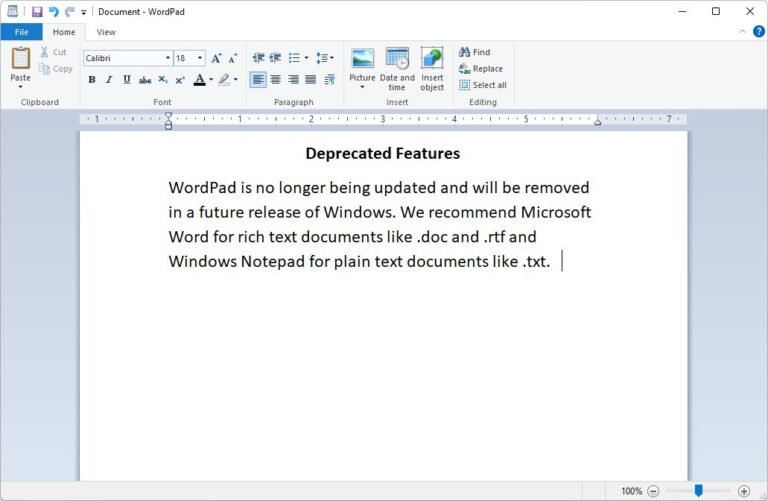Viewport: 768px width, 501px height.
Task: Click the WordPad application icon in title bar
Action: coord(13,11)
